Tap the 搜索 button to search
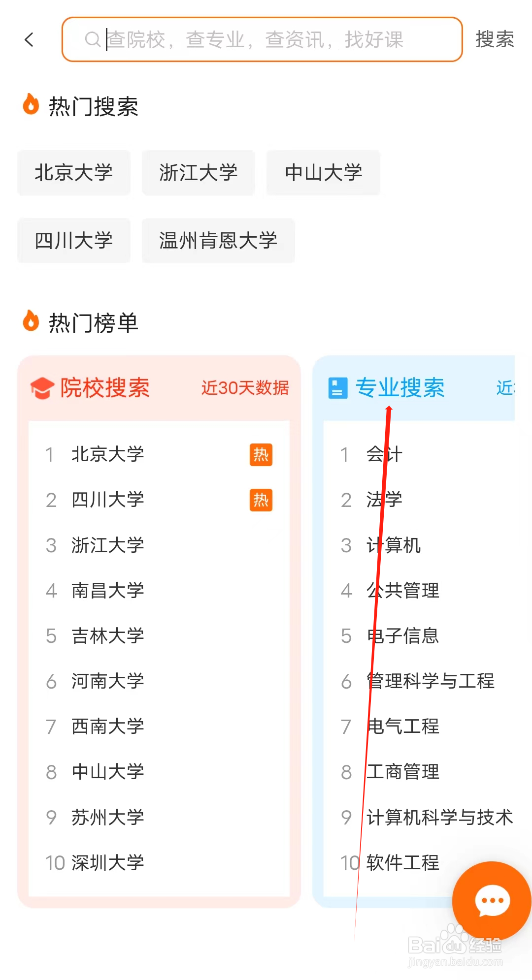Screen dimensions: 532x980 [494, 39]
